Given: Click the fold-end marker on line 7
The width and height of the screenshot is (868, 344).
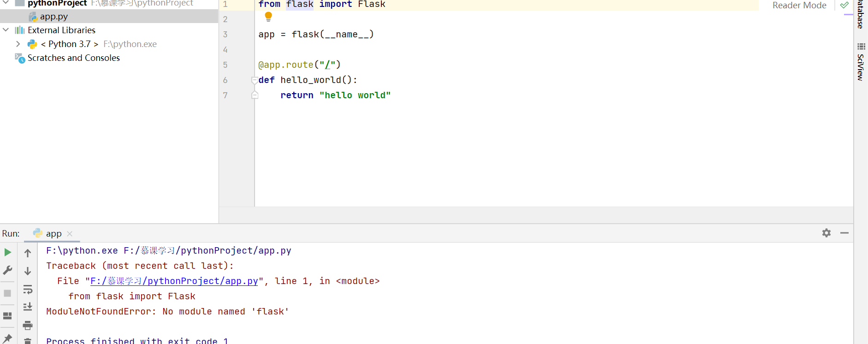Looking at the screenshot, I should pos(255,95).
